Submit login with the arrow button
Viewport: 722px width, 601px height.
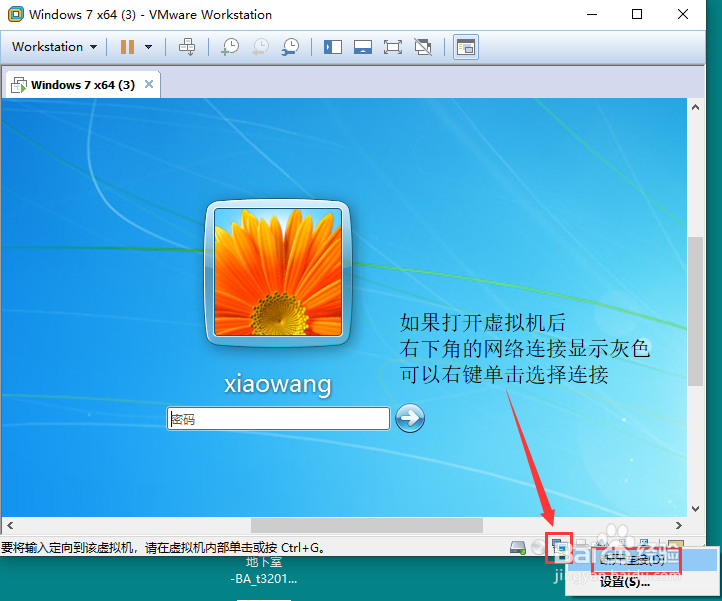point(410,418)
